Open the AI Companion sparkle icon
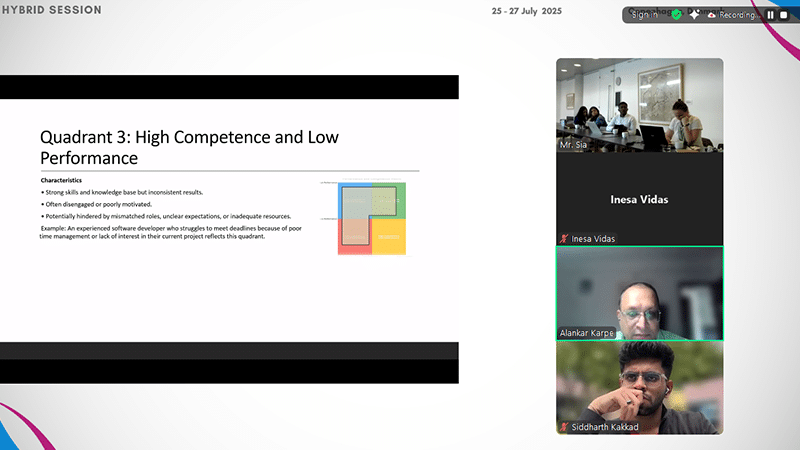This screenshot has width=800, height=450. click(694, 15)
